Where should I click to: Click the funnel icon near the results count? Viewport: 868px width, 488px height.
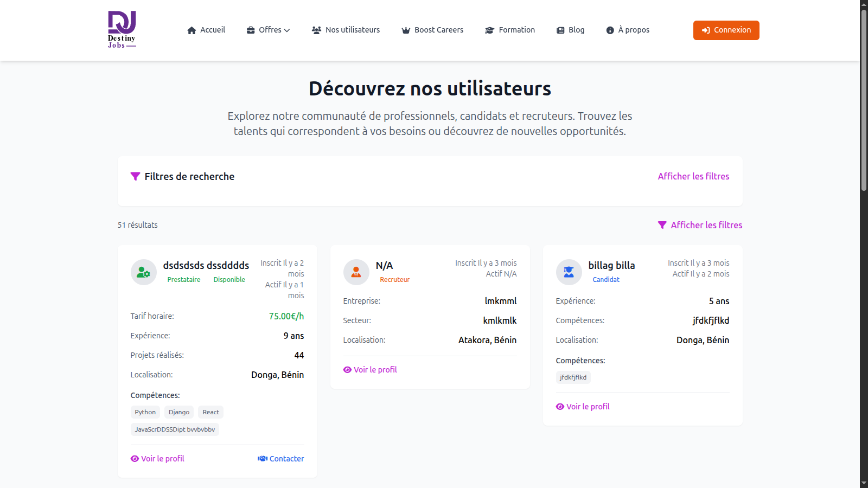[662, 225]
